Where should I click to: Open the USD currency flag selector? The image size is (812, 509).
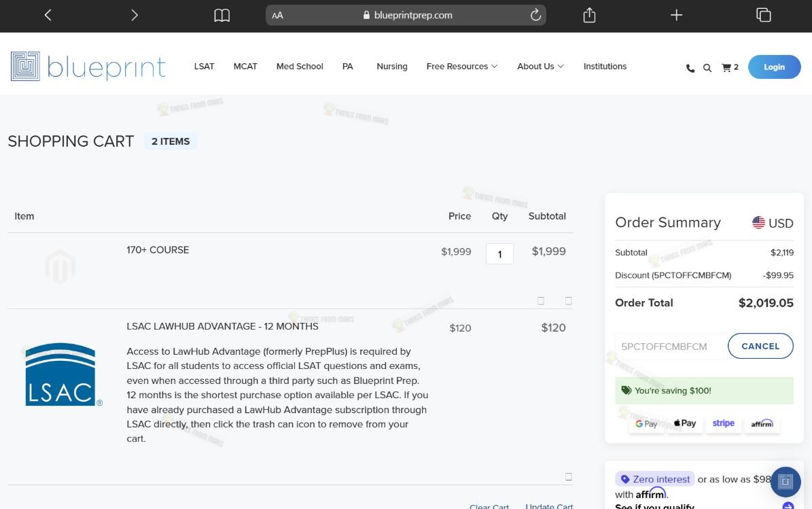(773, 223)
